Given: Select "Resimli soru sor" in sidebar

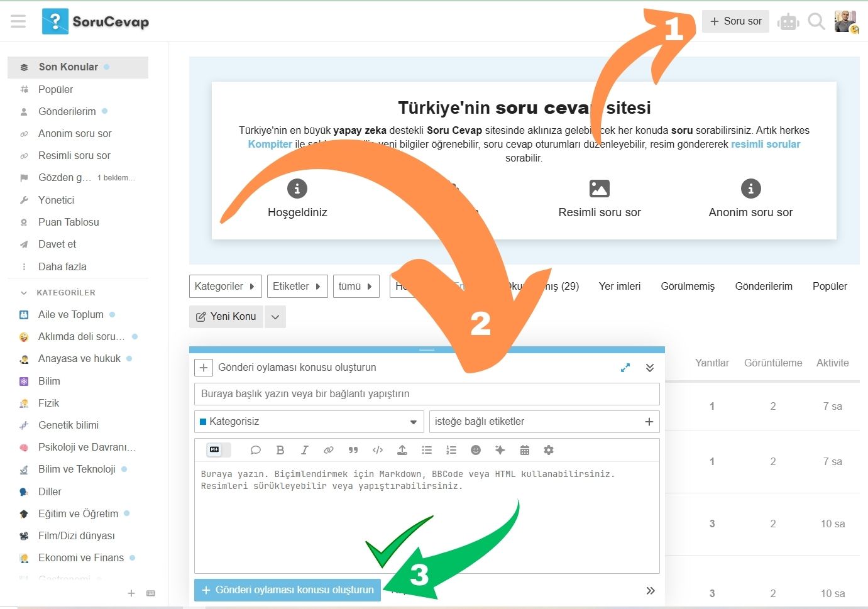Looking at the screenshot, I should pos(78,155).
